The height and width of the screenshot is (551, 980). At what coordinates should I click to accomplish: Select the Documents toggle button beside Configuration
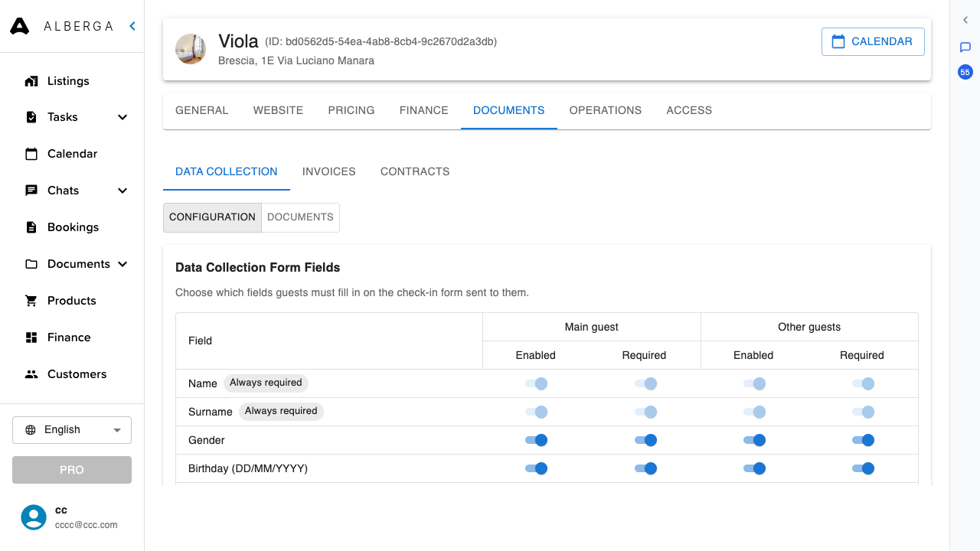tap(300, 217)
